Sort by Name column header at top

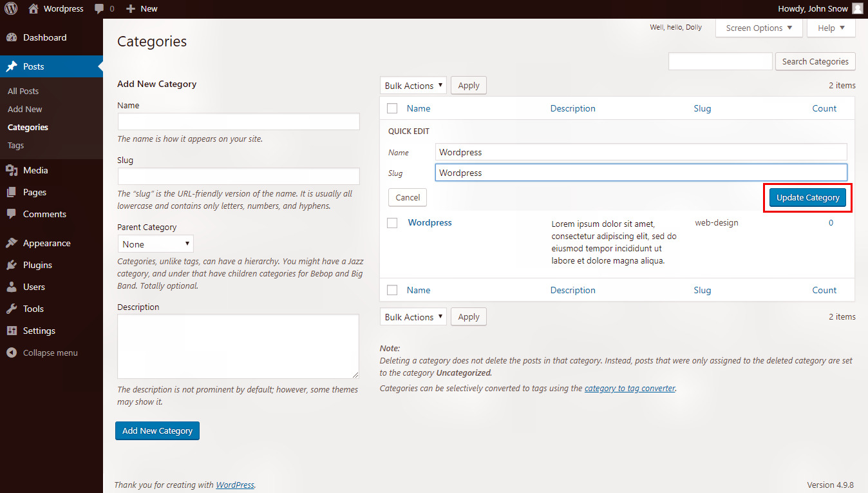(419, 108)
